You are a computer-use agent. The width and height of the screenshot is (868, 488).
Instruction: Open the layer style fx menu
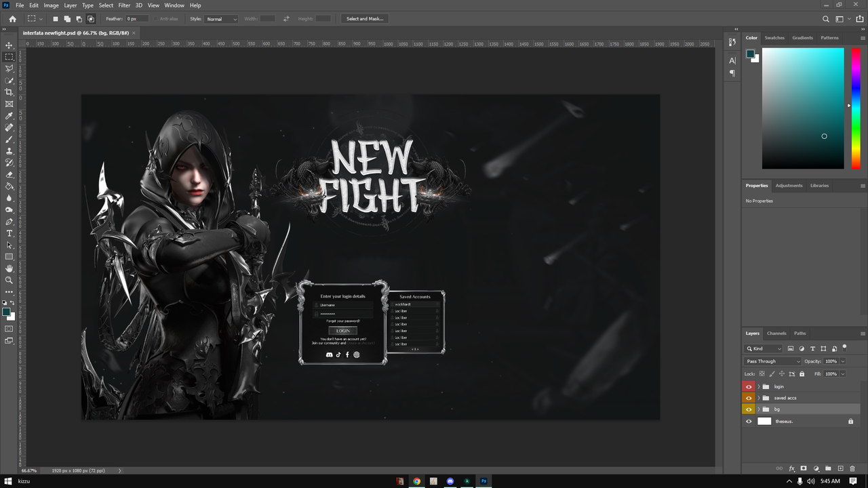(x=791, y=468)
